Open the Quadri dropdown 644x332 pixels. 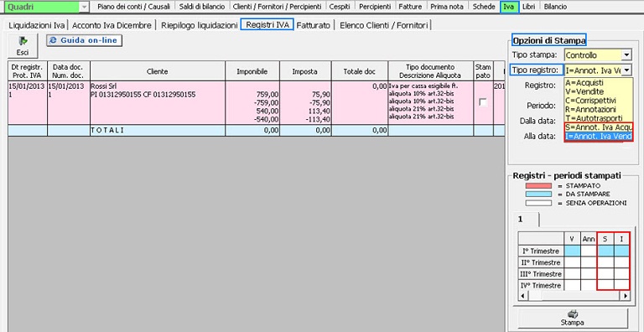click(x=83, y=7)
